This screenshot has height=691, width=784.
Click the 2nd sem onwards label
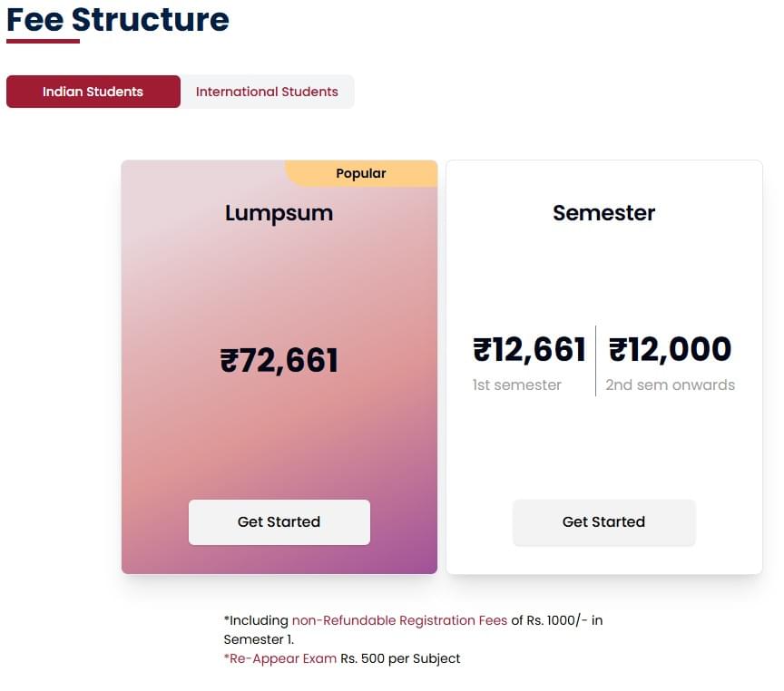670,384
